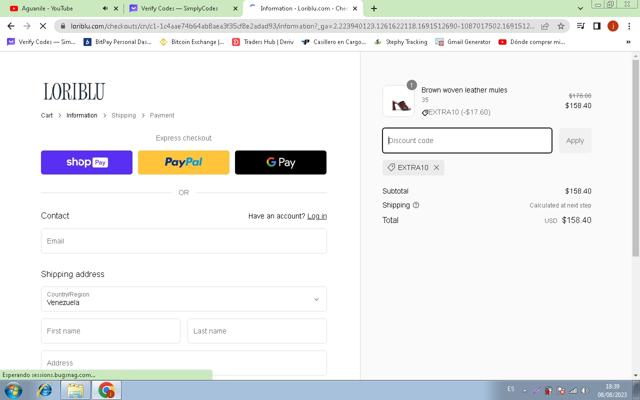This screenshot has width=640, height=400.
Task: Open the Dónde comprar bookmark
Action: (x=532, y=42)
